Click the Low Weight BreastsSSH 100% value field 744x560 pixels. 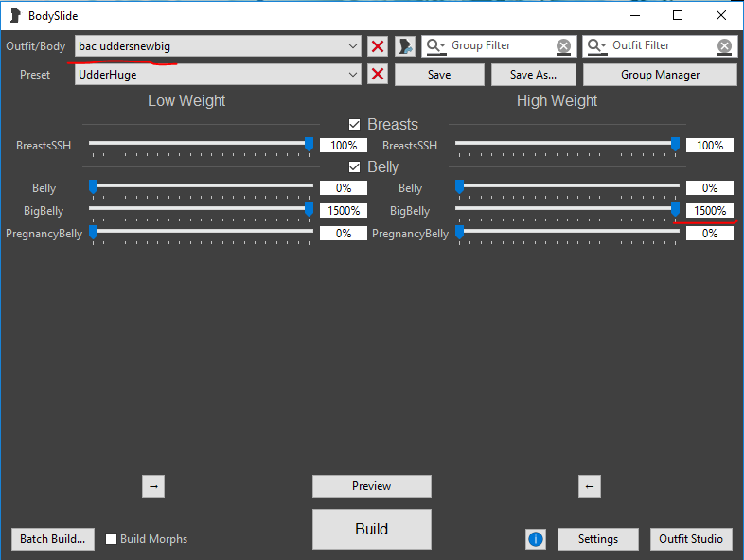[x=344, y=145]
